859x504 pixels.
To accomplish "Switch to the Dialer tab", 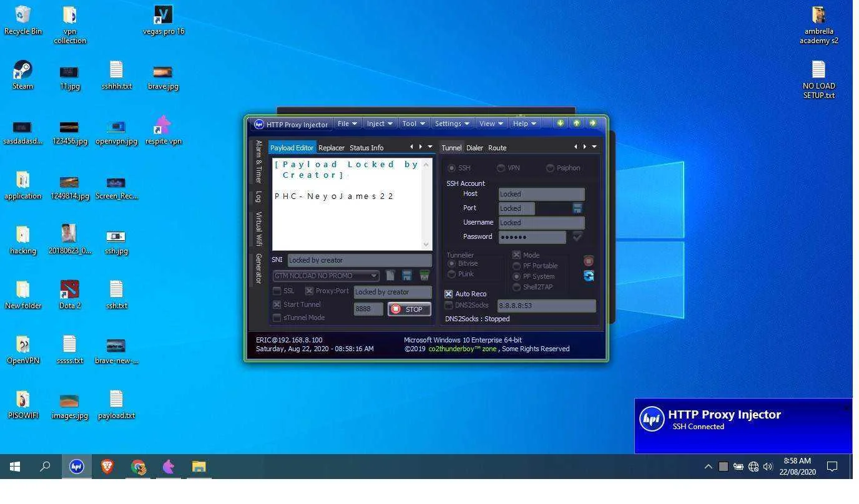I will click(x=474, y=148).
